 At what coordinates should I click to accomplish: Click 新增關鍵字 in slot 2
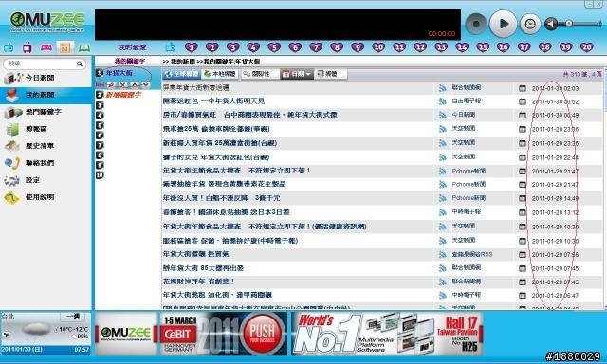(123, 95)
